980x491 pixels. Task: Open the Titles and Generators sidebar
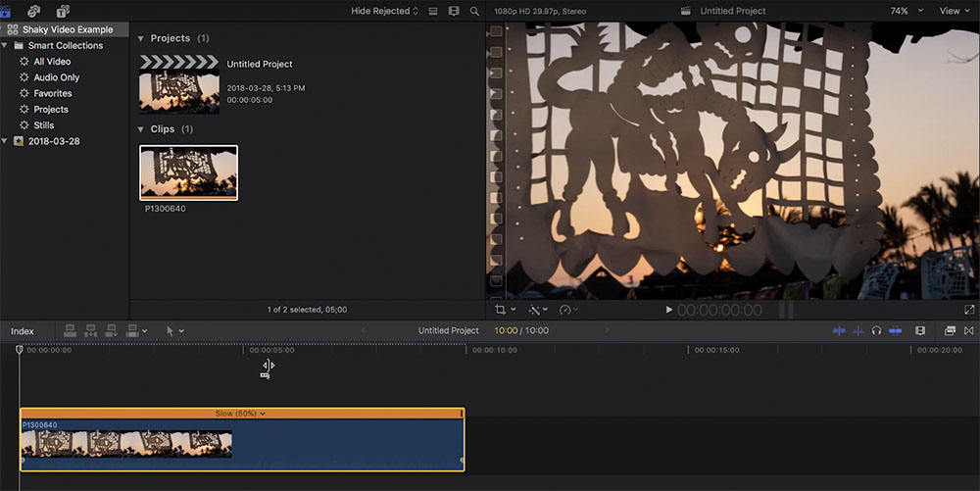point(63,11)
